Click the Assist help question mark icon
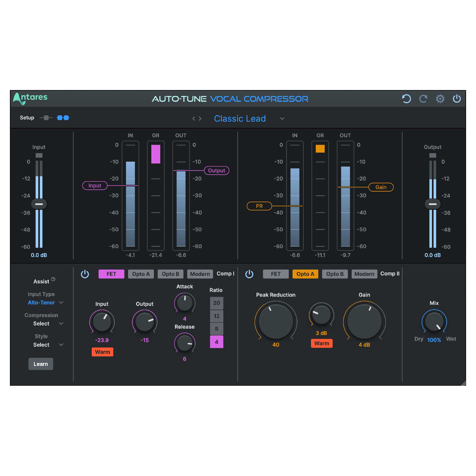 pos(53,279)
